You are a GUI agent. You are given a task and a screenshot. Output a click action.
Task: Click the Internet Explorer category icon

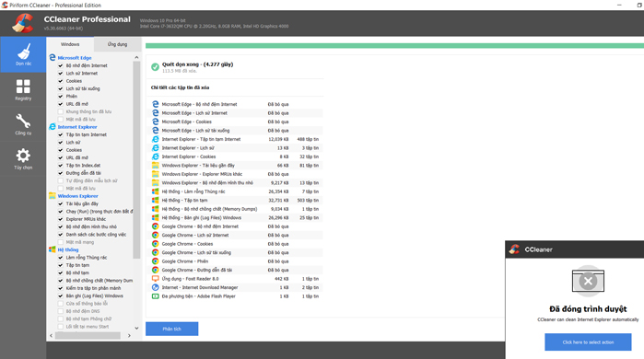coord(53,126)
